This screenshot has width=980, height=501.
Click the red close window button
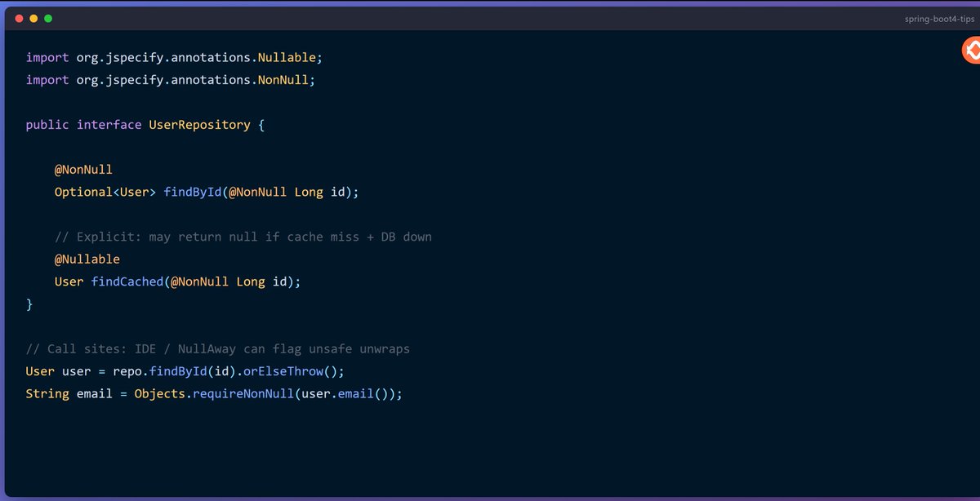pos(20,18)
